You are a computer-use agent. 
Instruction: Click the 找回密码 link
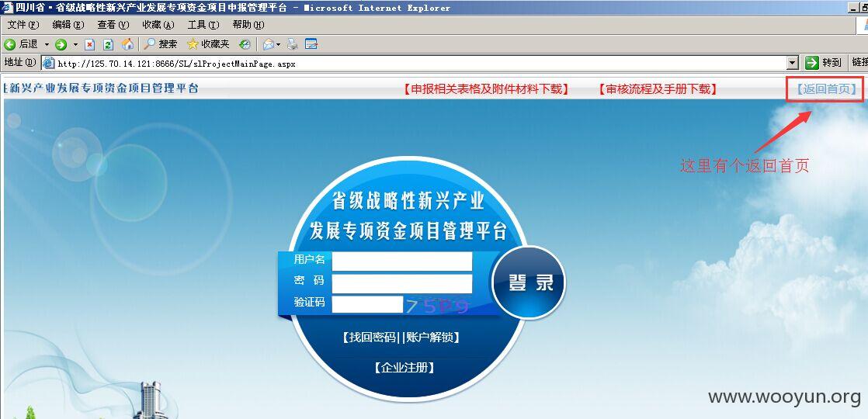pyautogui.click(x=371, y=338)
